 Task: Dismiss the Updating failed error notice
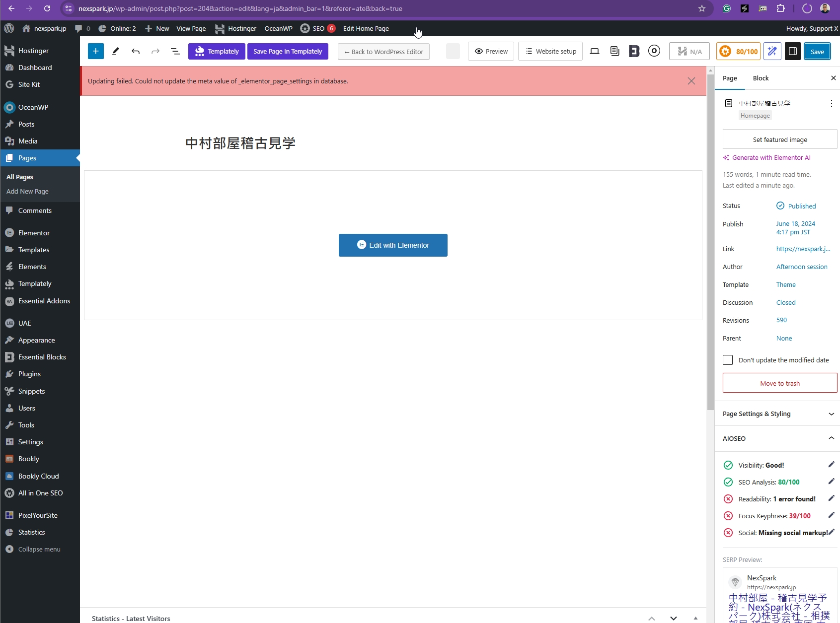(691, 81)
